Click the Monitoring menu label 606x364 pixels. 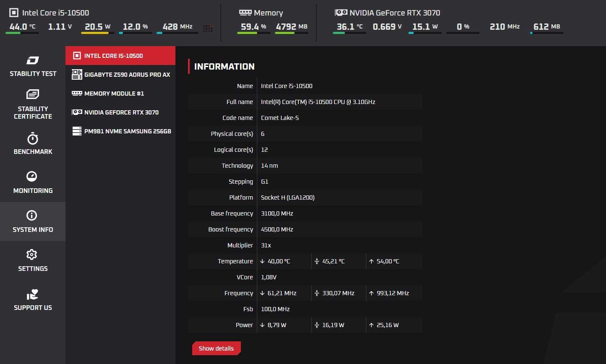33,190
